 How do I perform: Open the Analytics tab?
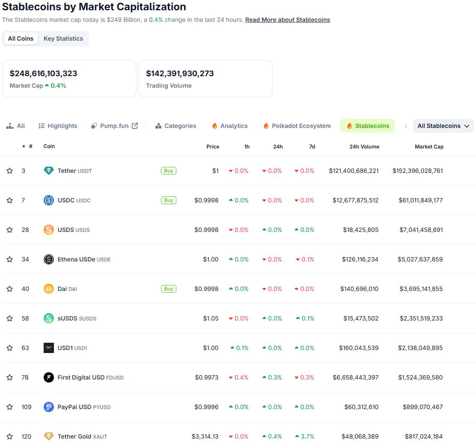tap(230, 126)
